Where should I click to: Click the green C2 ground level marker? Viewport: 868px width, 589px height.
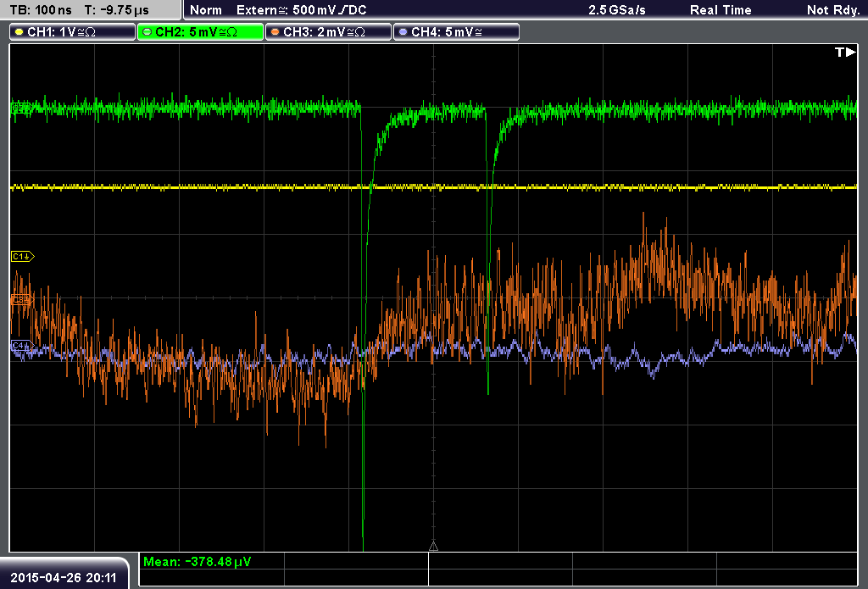[21, 108]
